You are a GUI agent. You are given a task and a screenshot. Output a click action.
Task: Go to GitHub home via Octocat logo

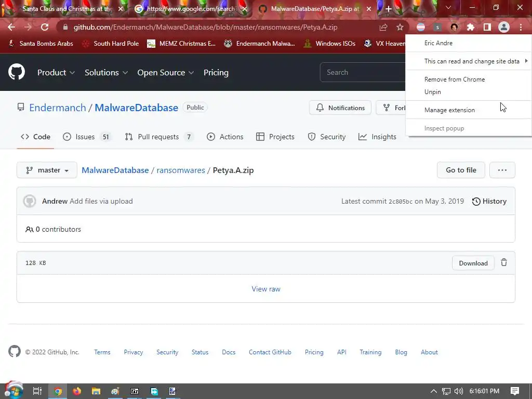17,72
